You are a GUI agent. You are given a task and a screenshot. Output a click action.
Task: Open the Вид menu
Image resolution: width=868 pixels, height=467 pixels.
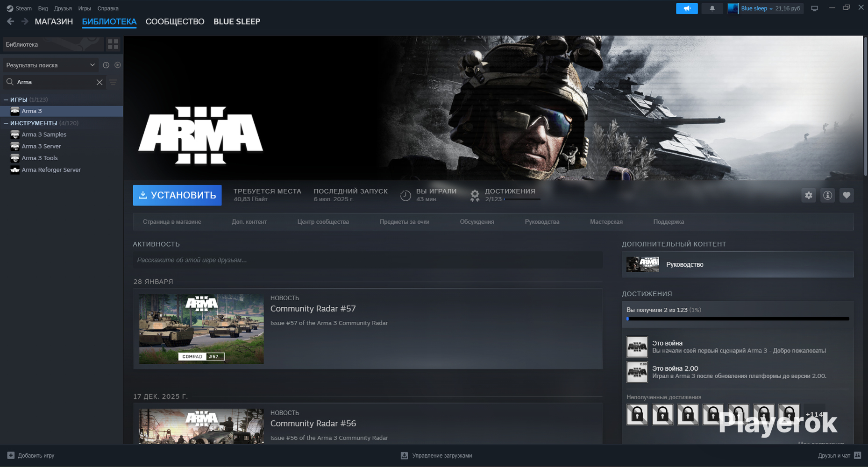(x=43, y=8)
